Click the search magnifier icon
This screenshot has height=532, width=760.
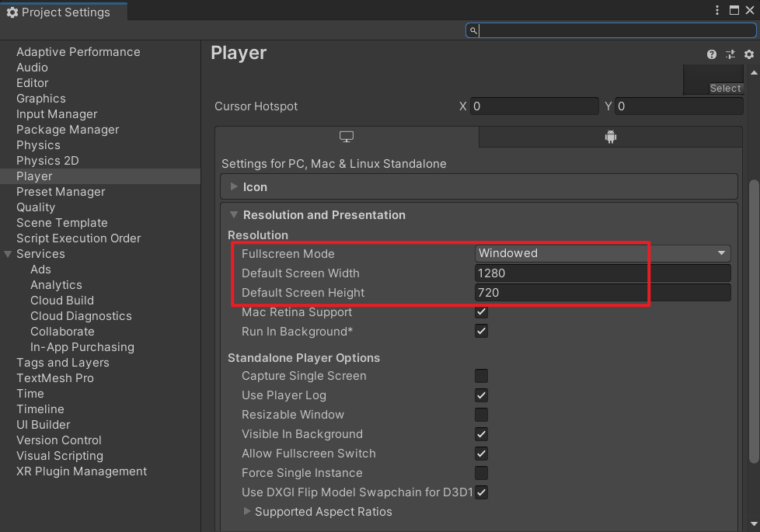point(473,30)
